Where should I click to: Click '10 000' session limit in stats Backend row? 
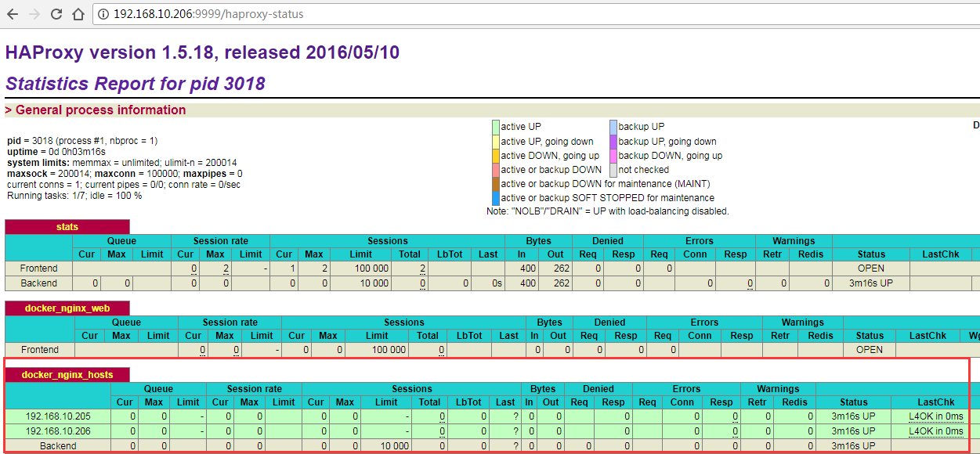pyautogui.click(x=372, y=283)
